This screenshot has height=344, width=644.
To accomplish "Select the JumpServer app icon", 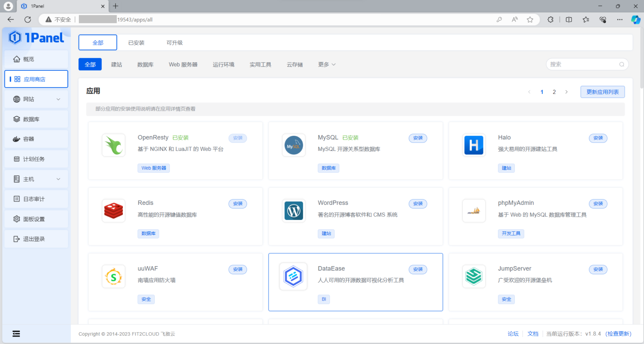I will [x=474, y=276].
